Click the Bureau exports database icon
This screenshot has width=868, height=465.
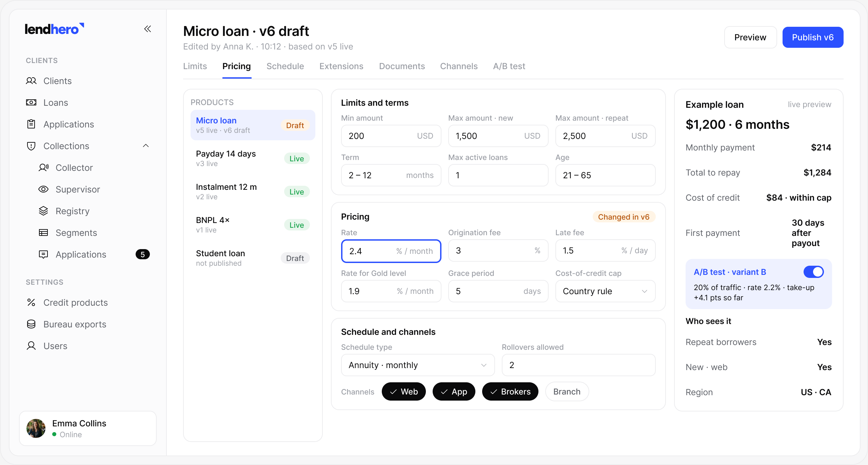coord(31,324)
